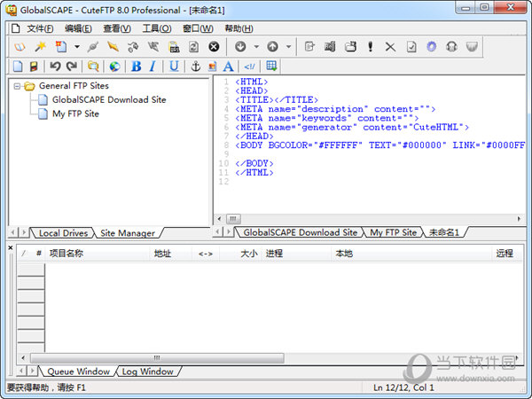This screenshot has width=532, height=399.
Task: Click the headphones toolbar icon
Action: [x=451, y=46]
